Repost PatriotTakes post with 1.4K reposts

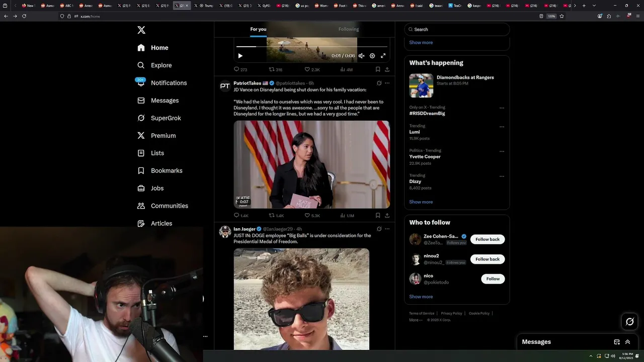tap(277, 216)
